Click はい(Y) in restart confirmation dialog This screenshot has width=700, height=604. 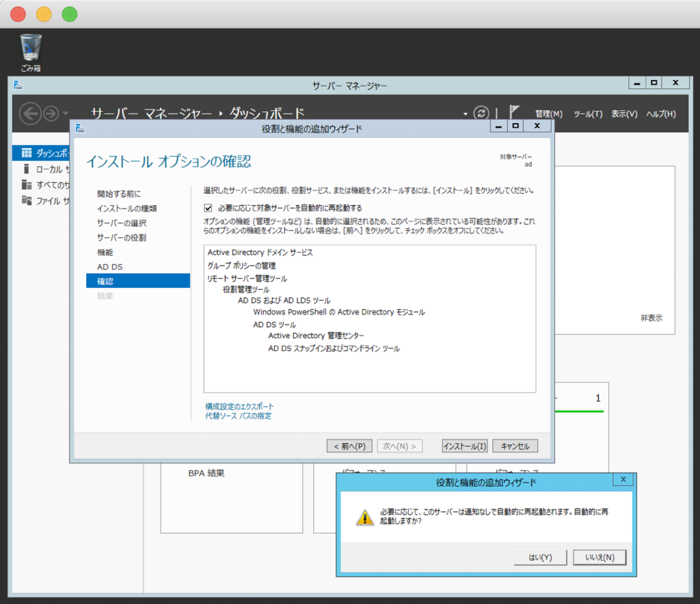(x=540, y=557)
